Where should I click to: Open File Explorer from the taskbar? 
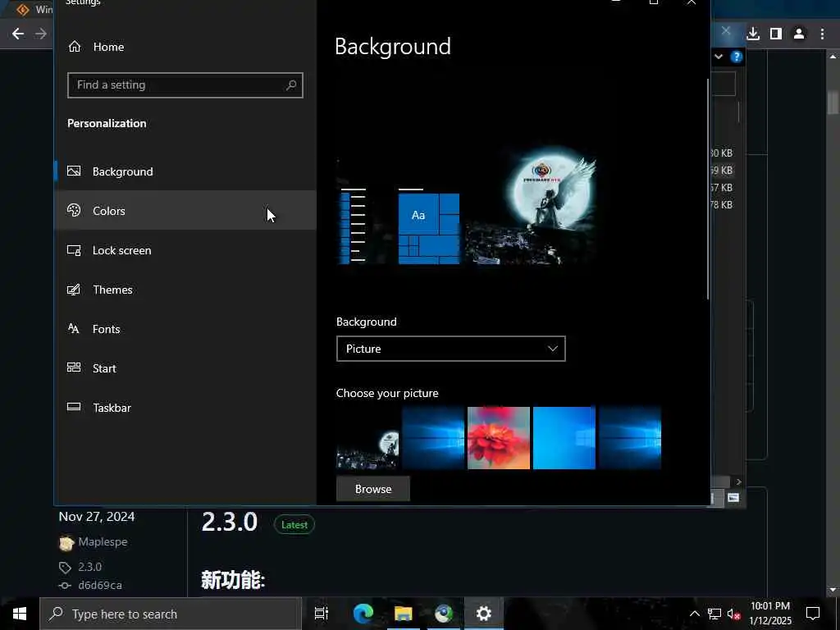404,614
